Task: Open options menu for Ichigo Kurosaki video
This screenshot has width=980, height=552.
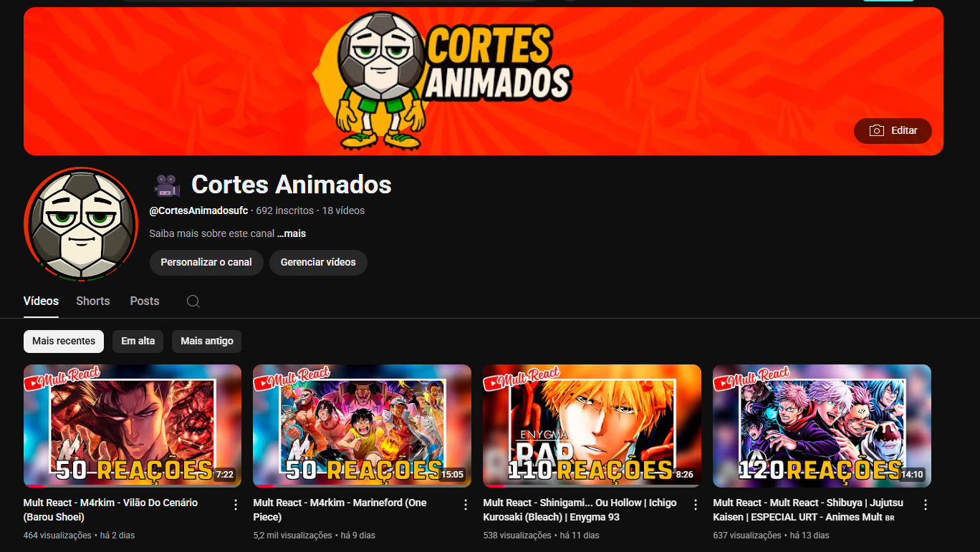Action: [x=696, y=505]
